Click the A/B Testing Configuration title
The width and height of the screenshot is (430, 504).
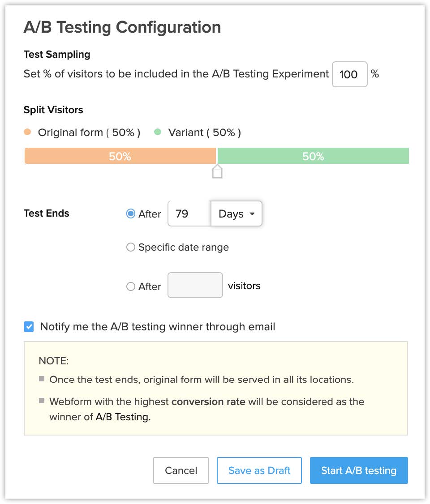coord(122,27)
